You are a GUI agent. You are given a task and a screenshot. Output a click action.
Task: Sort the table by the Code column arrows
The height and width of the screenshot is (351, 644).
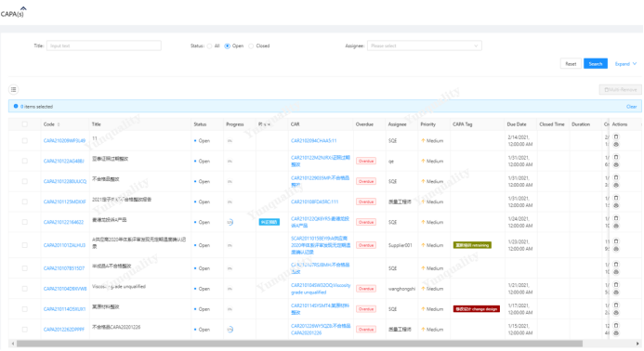(x=59, y=124)
